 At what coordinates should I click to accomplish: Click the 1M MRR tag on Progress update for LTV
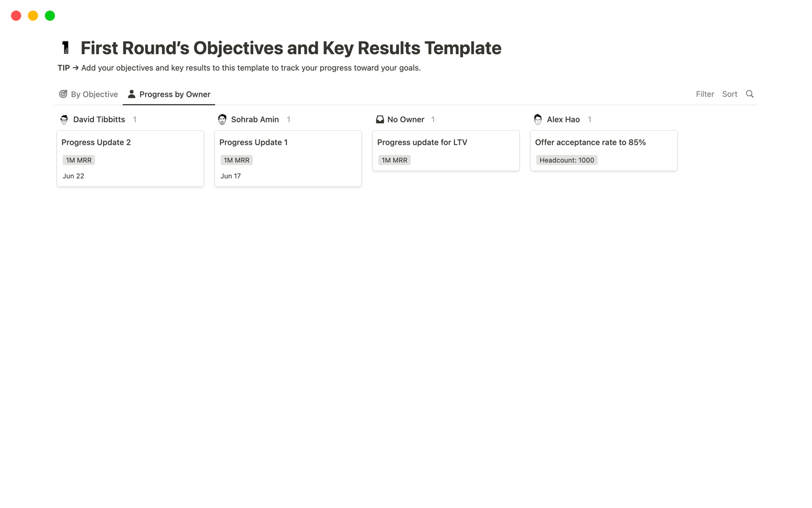[394, 160]
